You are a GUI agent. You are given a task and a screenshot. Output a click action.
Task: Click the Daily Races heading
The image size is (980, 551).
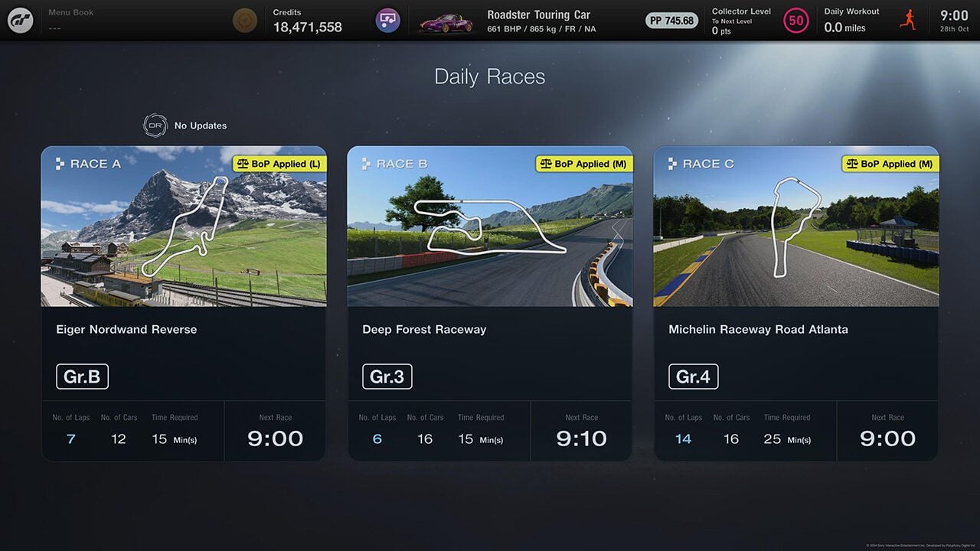point(490,77)
